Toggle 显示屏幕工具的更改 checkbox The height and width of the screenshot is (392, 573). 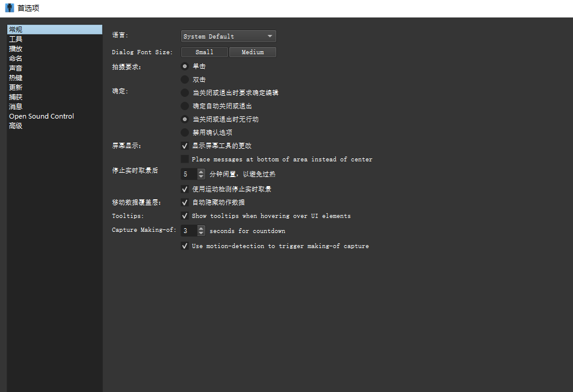coord(185,146)
